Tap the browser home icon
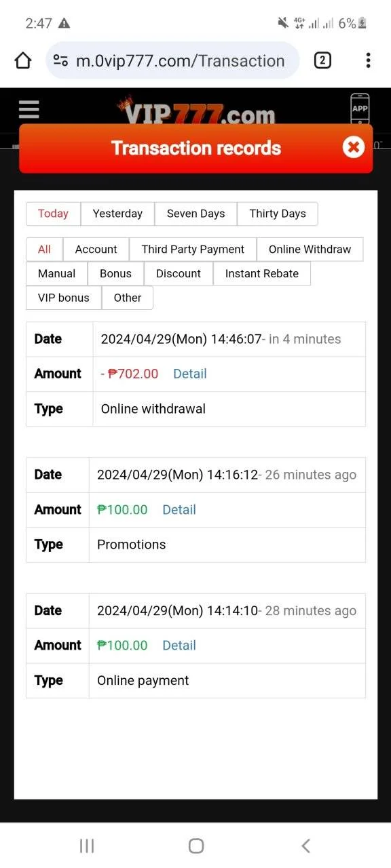 pos(23,61)
